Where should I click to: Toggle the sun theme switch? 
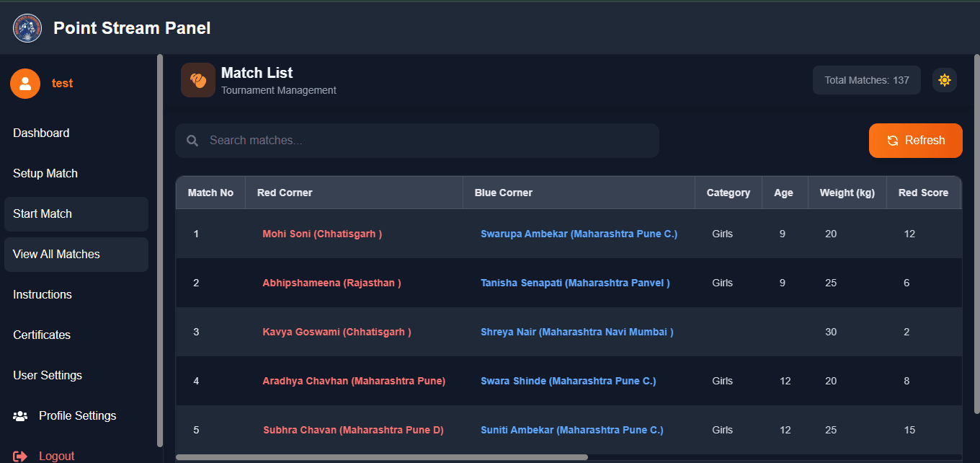pyautogui.click(x=945, y=80)
